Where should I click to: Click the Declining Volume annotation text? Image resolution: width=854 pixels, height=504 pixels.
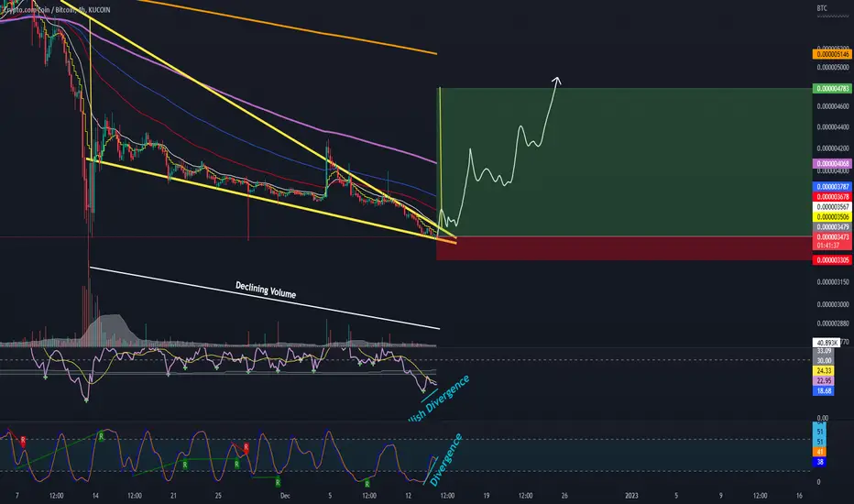[266, 290]
